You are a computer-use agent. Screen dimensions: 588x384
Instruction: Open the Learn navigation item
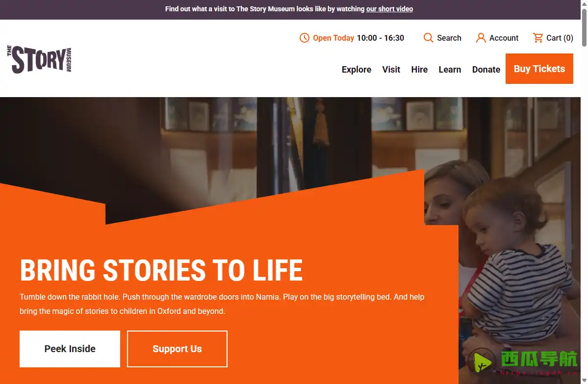(450, 69)
